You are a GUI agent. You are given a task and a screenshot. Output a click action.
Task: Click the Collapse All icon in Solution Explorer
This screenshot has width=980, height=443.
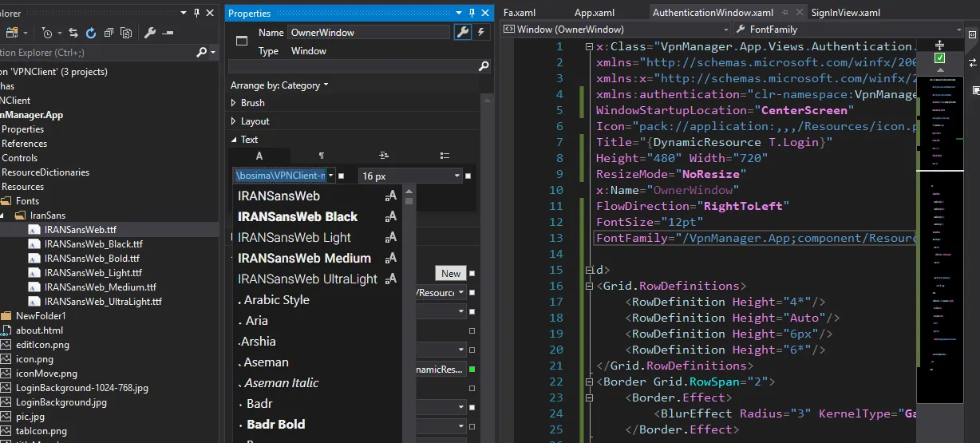pyautogui.click(x=109, y=33)
